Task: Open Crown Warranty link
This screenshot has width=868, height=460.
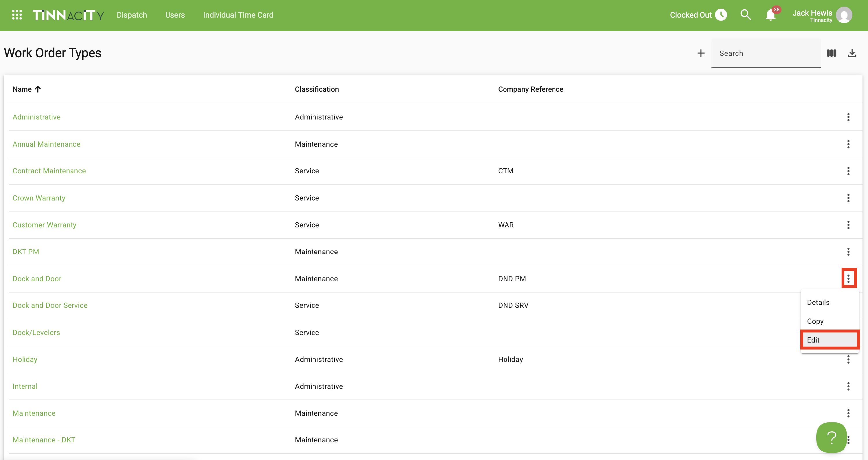Action: coord(39,198)
